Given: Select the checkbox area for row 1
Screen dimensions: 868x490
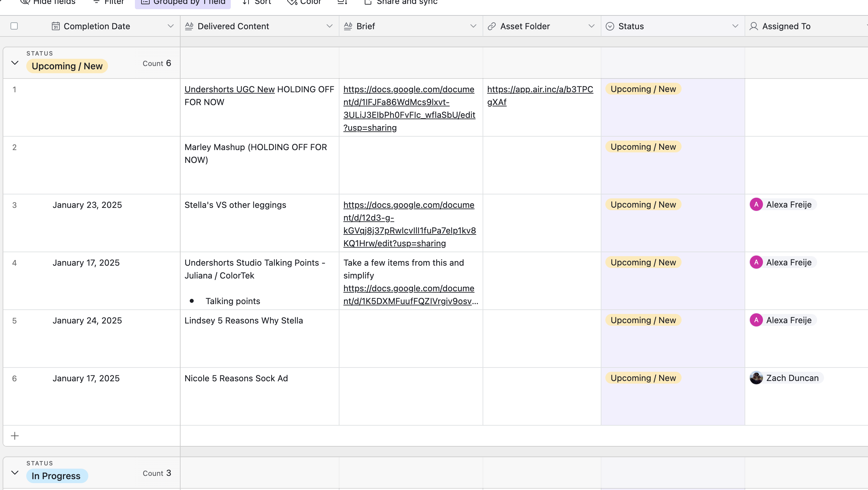Looking at the screenshot, I should click(14, 89).
